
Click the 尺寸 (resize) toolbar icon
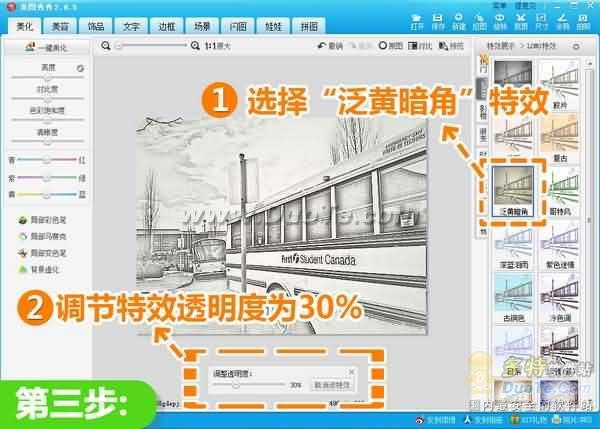tap(541, 22)
